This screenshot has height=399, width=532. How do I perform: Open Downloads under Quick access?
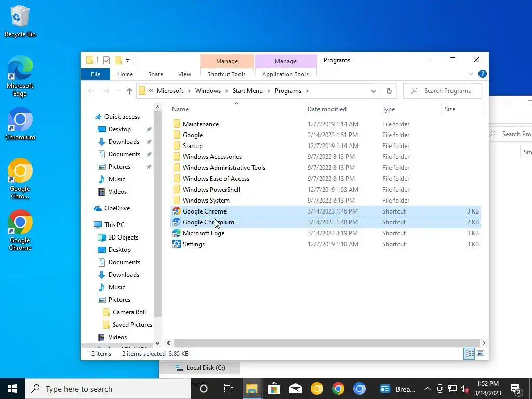[x=124, y=142]
